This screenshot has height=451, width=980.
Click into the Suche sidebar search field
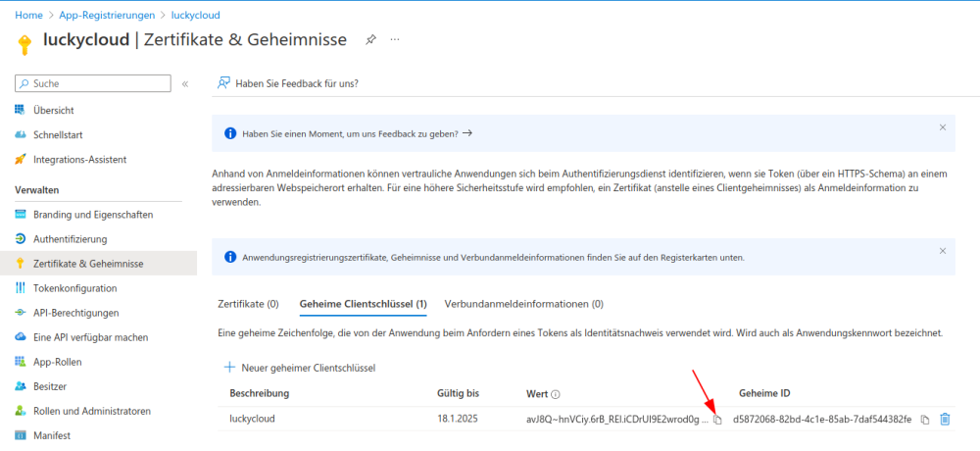click(x=92, y=83)
